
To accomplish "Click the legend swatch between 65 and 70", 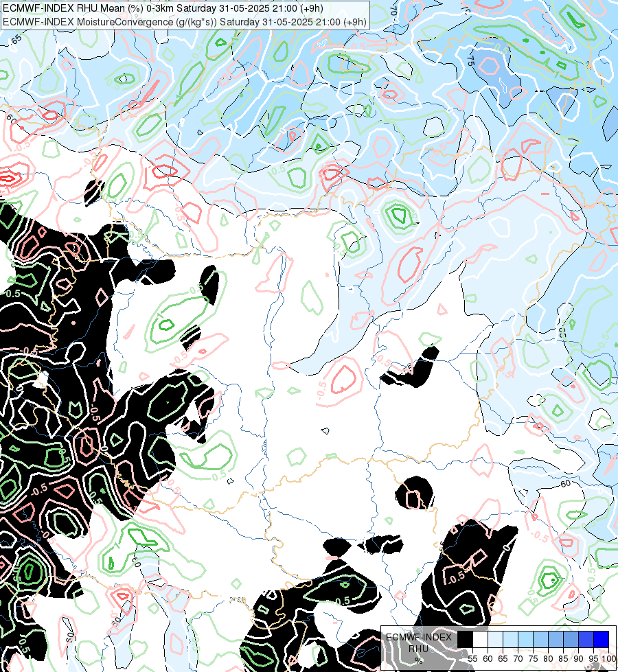I will click(x=510, y=639).
